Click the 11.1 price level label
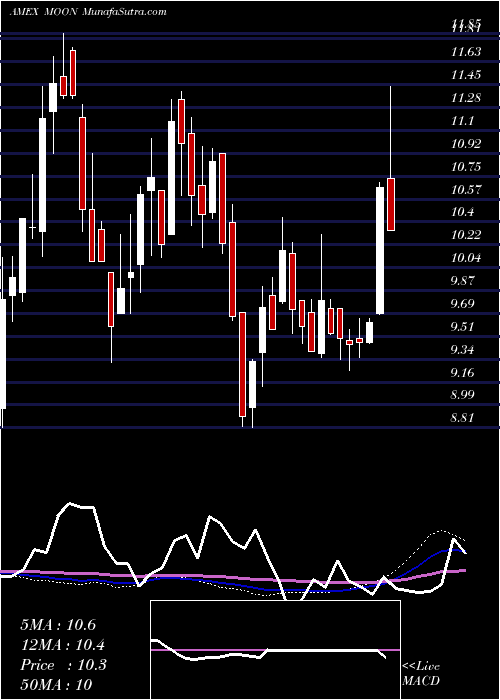Image resolution: width=500 pixels, height=700 pixels. click(x=462, y=121)
